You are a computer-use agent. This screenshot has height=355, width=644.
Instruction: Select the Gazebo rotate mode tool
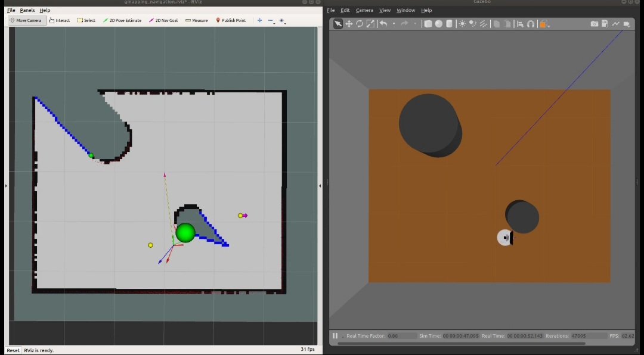360,24
